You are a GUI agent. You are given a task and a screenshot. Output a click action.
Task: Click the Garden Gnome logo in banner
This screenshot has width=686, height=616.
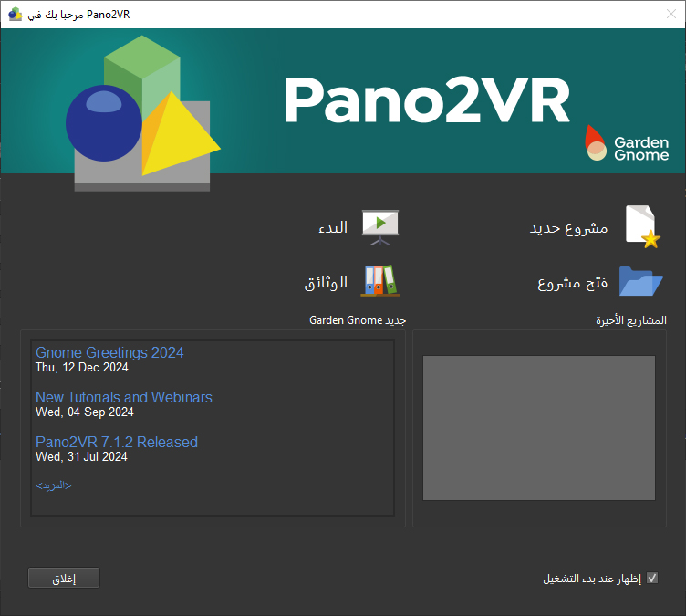coord(627,143)
